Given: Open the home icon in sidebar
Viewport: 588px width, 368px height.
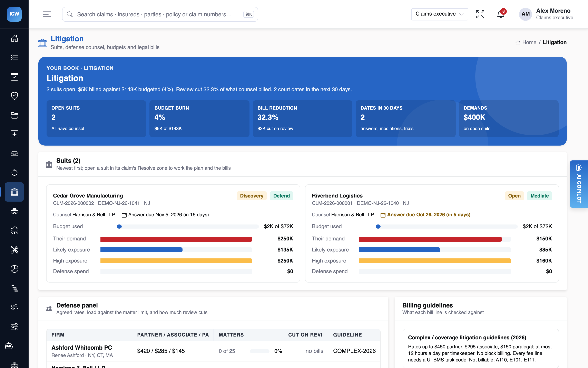Looking at the screenshot, I should click(14, 38).
